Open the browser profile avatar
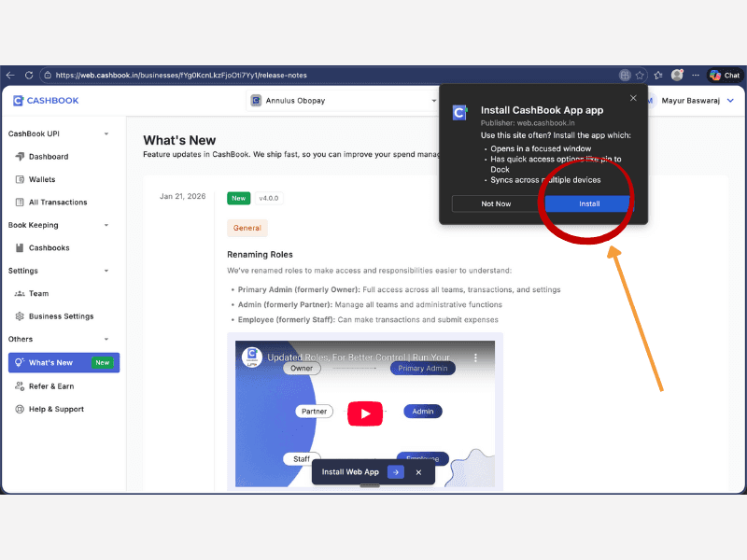Image resolution: width=747 pixels, height=560 pixels. pyautogui.click(x=677, y=75)
